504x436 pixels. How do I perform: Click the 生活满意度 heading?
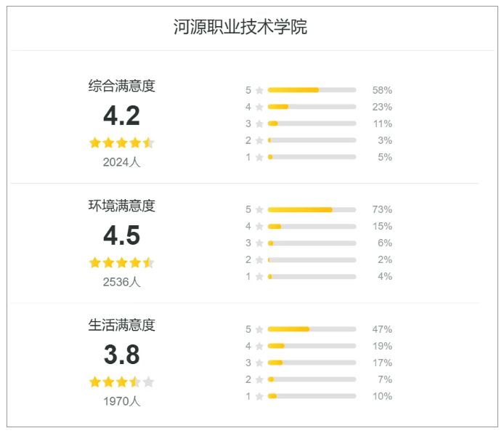(x=122, y=325)
